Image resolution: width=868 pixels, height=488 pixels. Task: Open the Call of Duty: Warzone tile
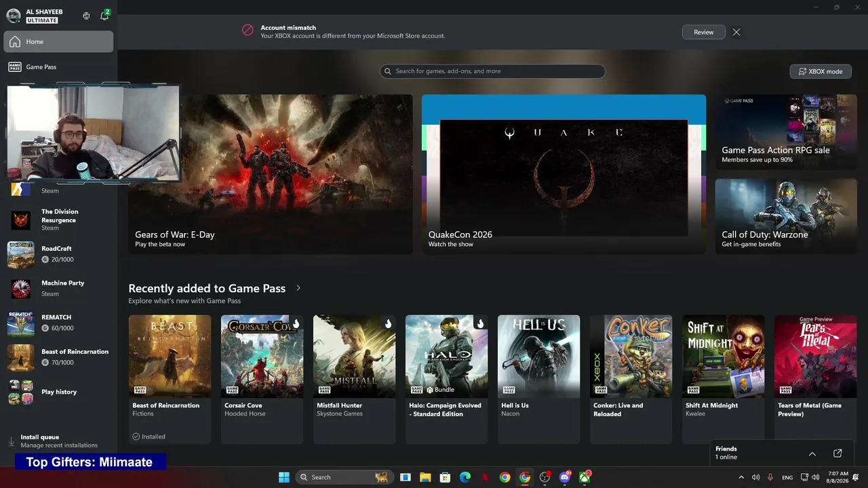[x=786, y=216]
